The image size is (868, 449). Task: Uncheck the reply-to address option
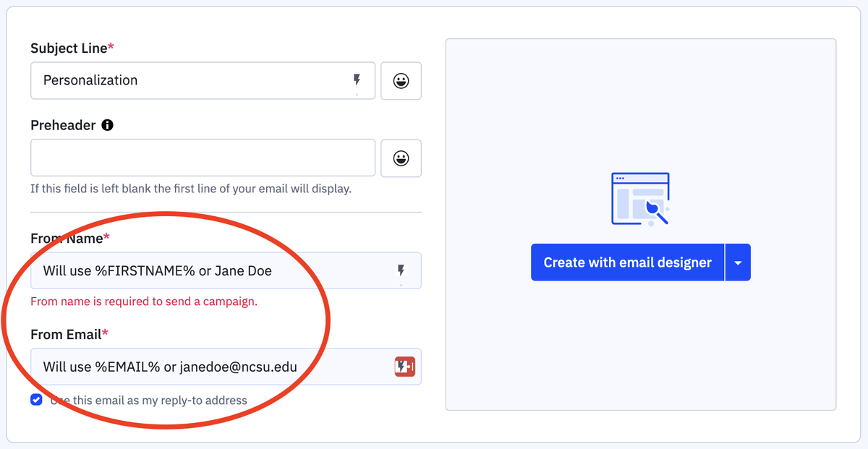tap(36, 399)
